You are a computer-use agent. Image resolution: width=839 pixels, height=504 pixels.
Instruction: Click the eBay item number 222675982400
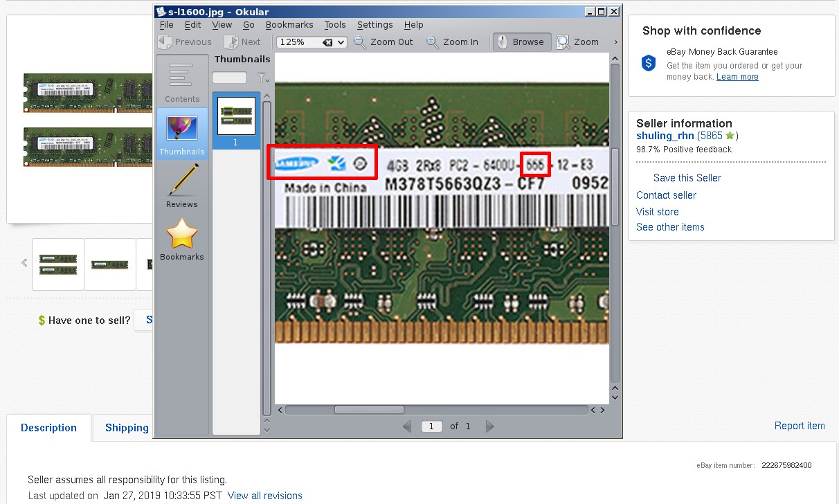[786, 466]
